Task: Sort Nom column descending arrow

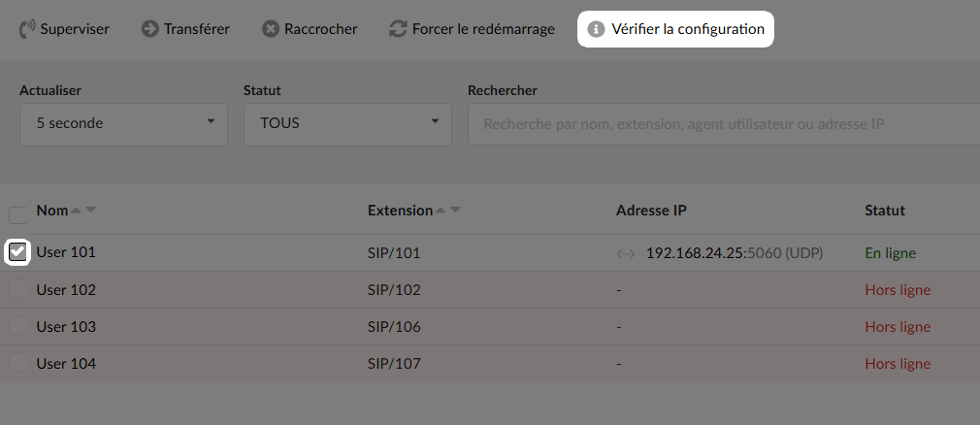Action: (90, 210)
